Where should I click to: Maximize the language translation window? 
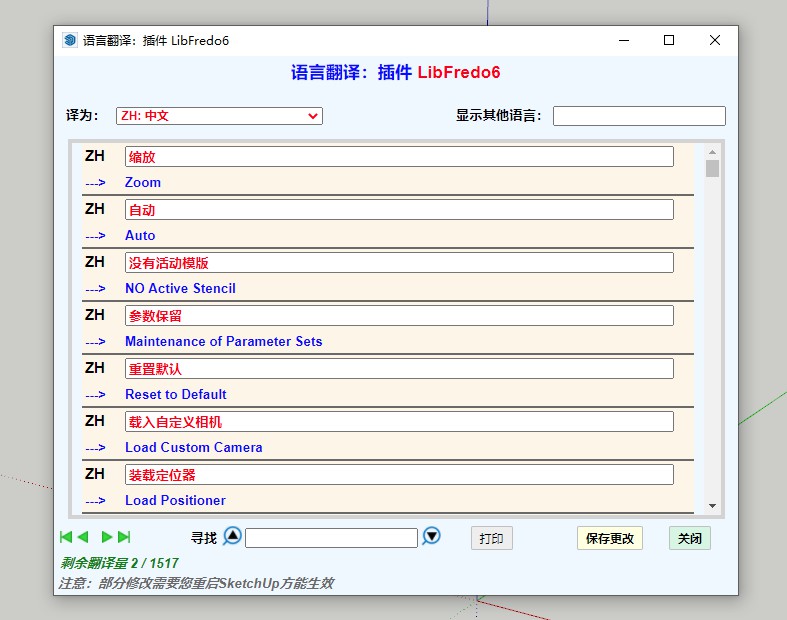click(669, 41)
